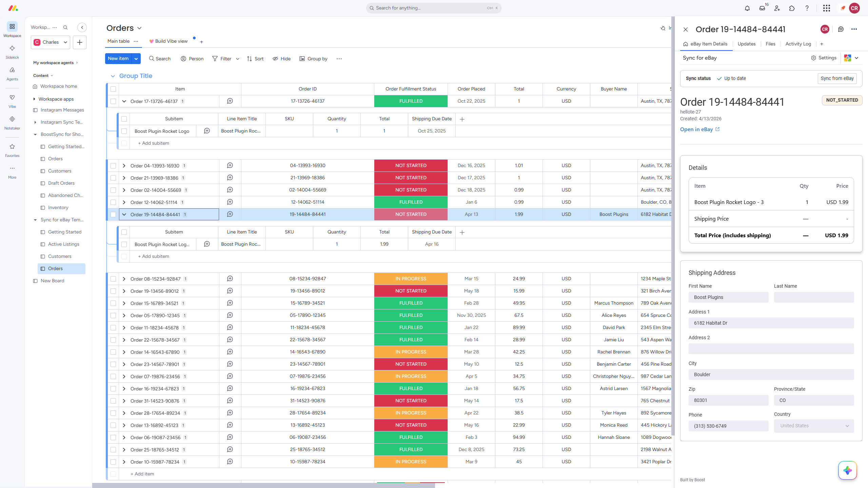This screenshot has width=868, height=488.
Task: Open Favorites in left rail
Action: (12, 150)
